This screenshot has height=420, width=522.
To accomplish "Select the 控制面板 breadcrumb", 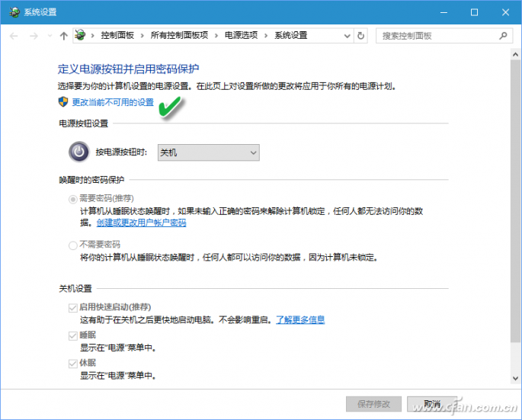I will click(x=117, y=35).
